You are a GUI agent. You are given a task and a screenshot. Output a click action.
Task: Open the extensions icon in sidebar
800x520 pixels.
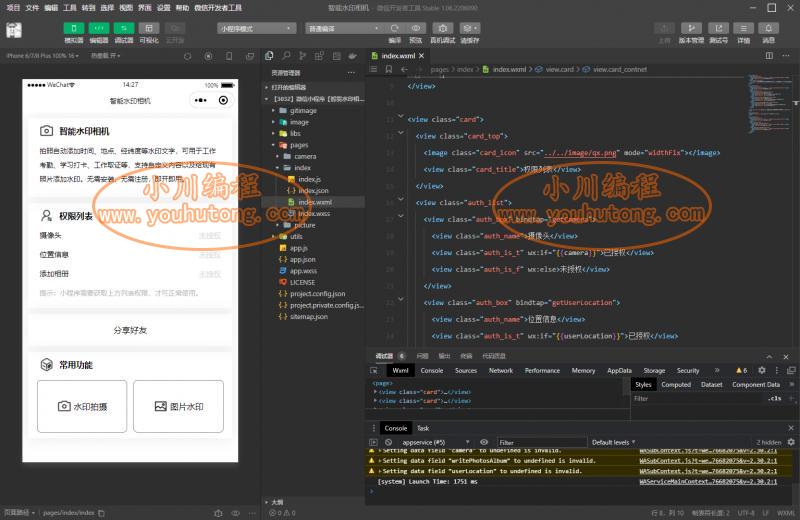pos(319,56)
